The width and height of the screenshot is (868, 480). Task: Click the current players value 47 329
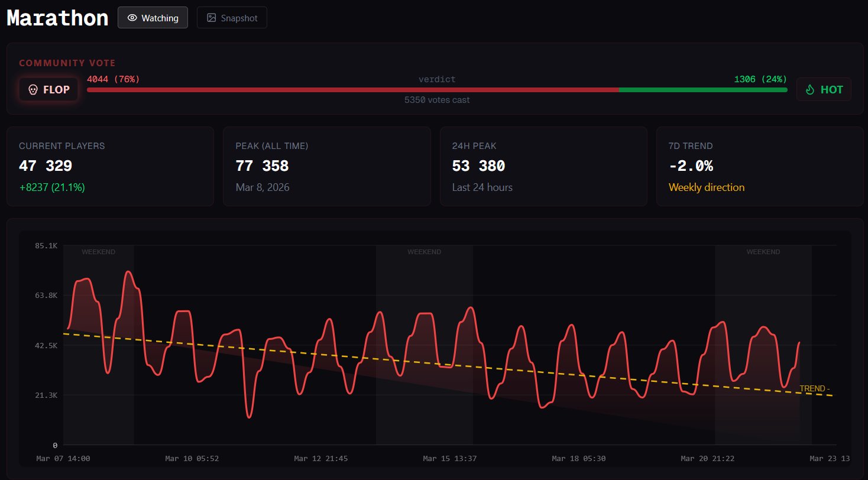click(x=46, y=166)
